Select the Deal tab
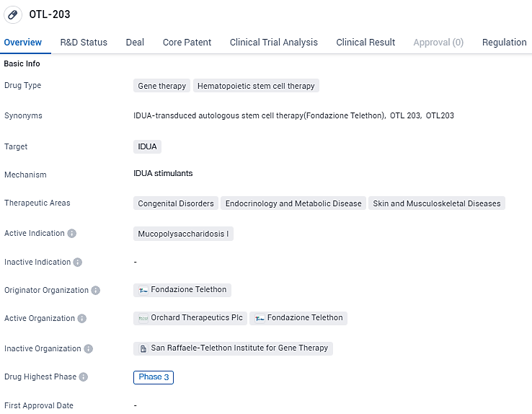 click(x=135, y=43)
